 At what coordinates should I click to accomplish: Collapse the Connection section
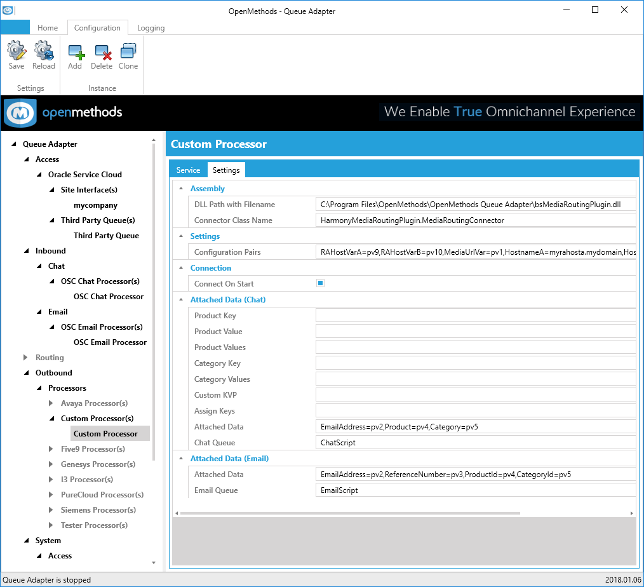[x=181, y=268]
